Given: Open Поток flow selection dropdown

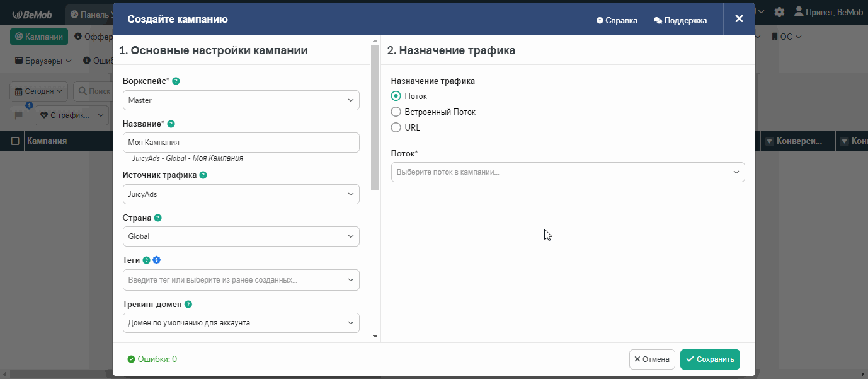Looking at the screenshot, I should point(568,172).
